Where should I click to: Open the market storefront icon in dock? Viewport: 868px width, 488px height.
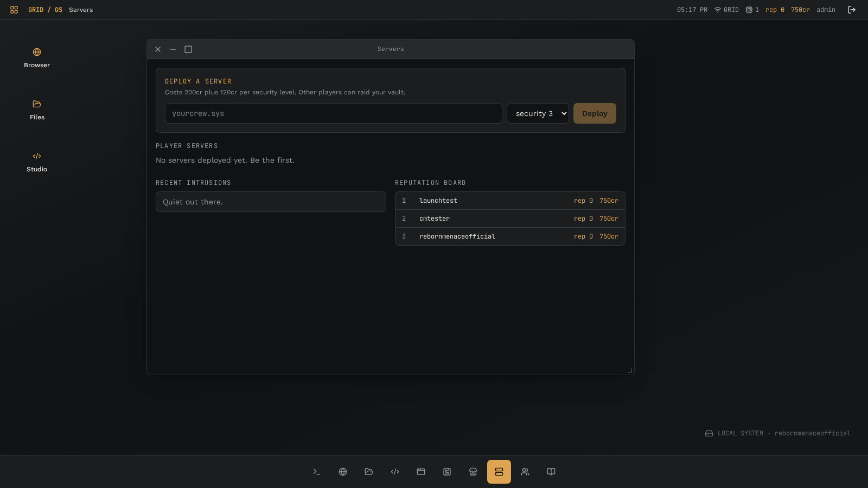(473, 472)
